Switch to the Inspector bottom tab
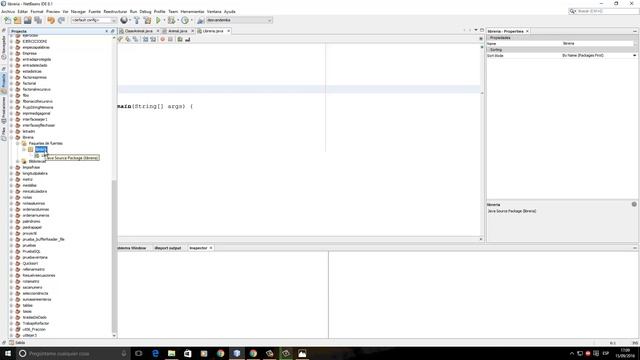The width and height of the screenshot is (640, 360). click(x=198, y=248)
